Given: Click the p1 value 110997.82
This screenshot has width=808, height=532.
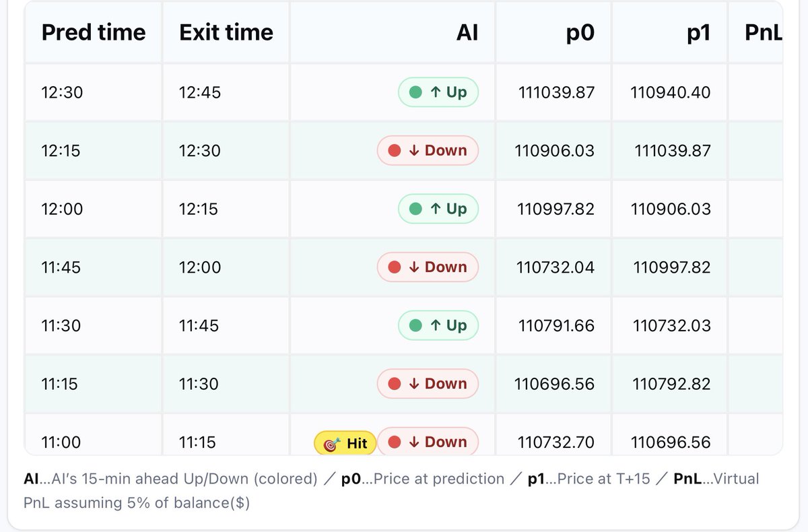Looking at the screenshot, I should click(x=671, y=267).
